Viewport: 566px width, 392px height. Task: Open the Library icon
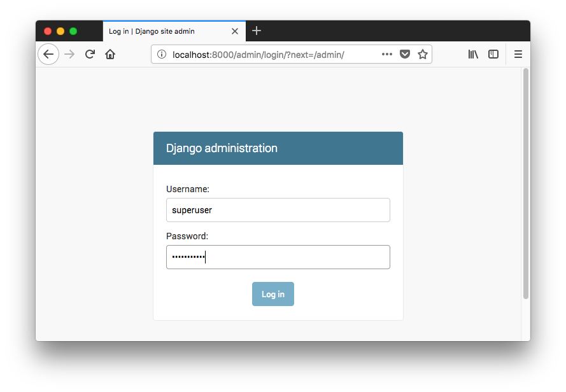pyautogui.click(x=473, y=54)
